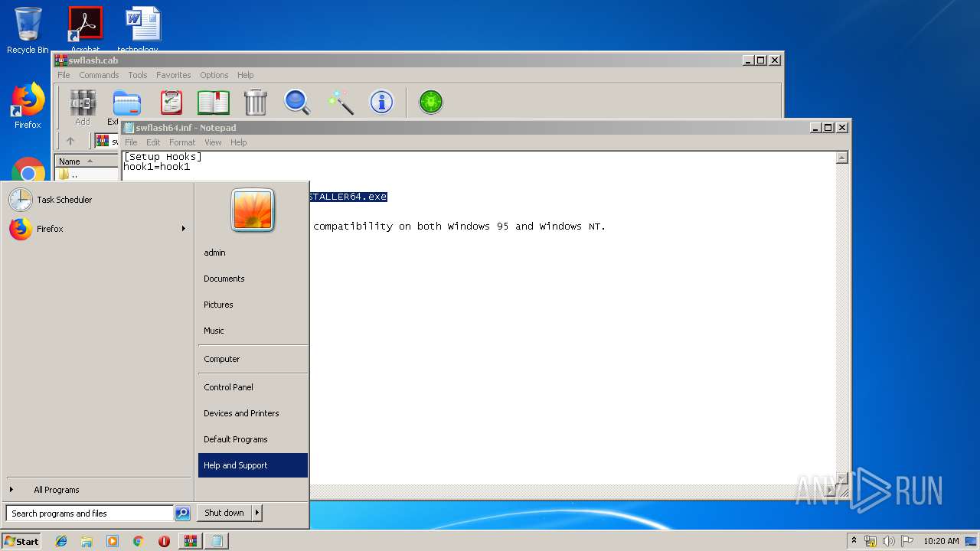This screenshot has width=980, height=551.
Task: Open Notepad View menu
Action: [213, 142]
